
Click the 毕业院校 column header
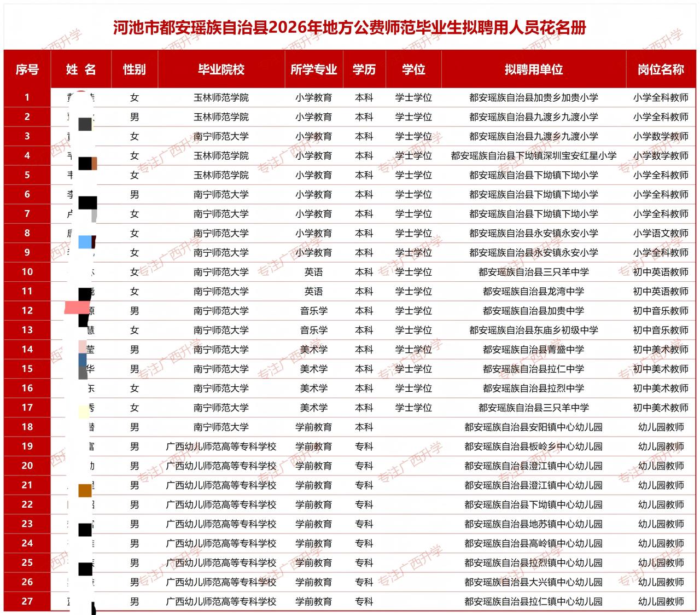coord(221,69)
